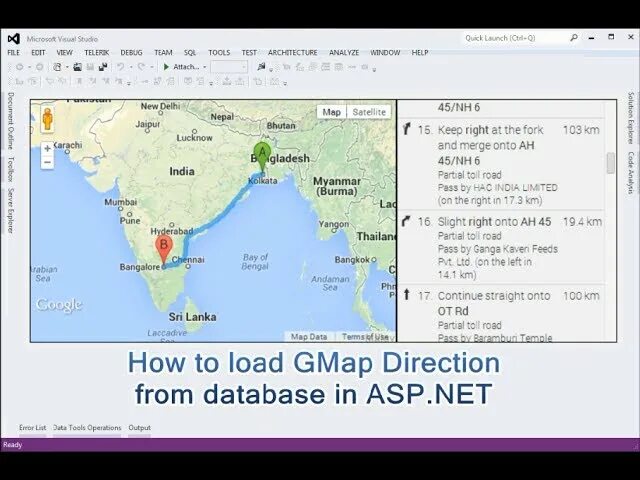Click the step 15 keep-right arrow icon
This screenshot has height=480, width=640.
407,129
